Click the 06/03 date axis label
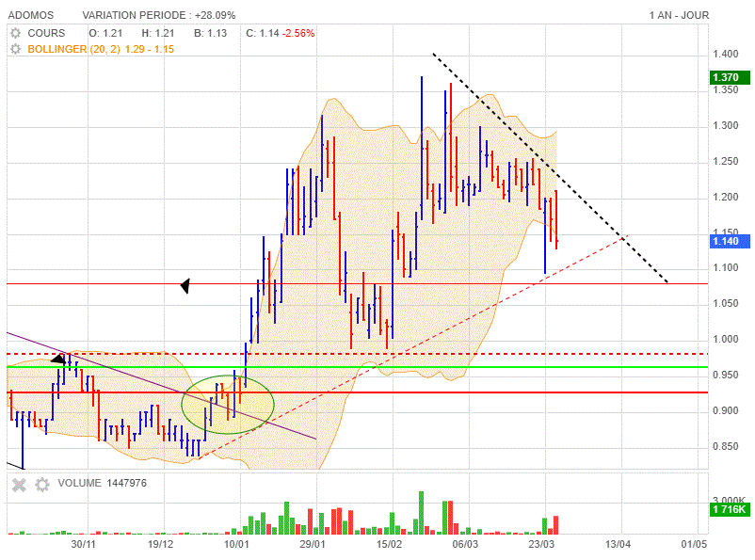Viewport: 755px width, 560px height. pos(465,545)
